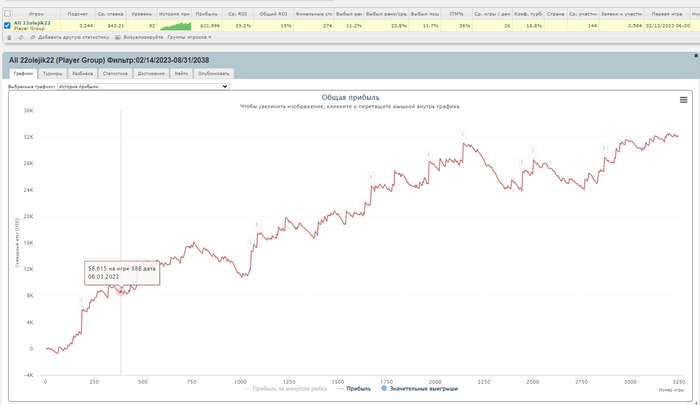The height and width of the screenshot is (405, 700).
Task: Click the '3,244' count cell
Action: pyautogui.click(x=78, y=26)
